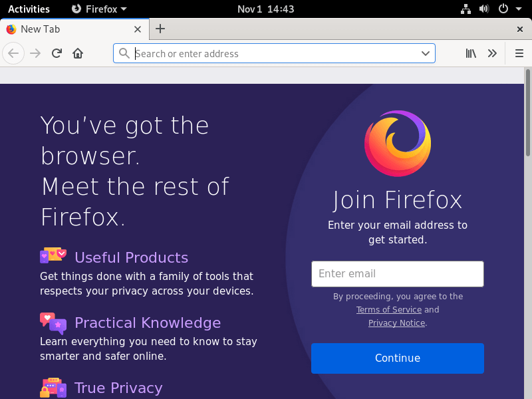Open the Library bookshelf icon
Screen dimensions: 532x399
pos(471,53)
